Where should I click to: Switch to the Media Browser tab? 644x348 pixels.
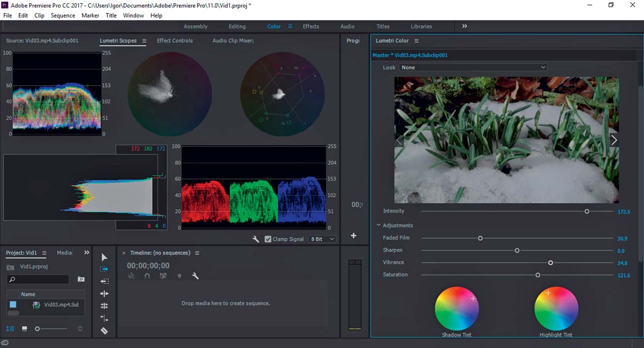tap(65, 253)
